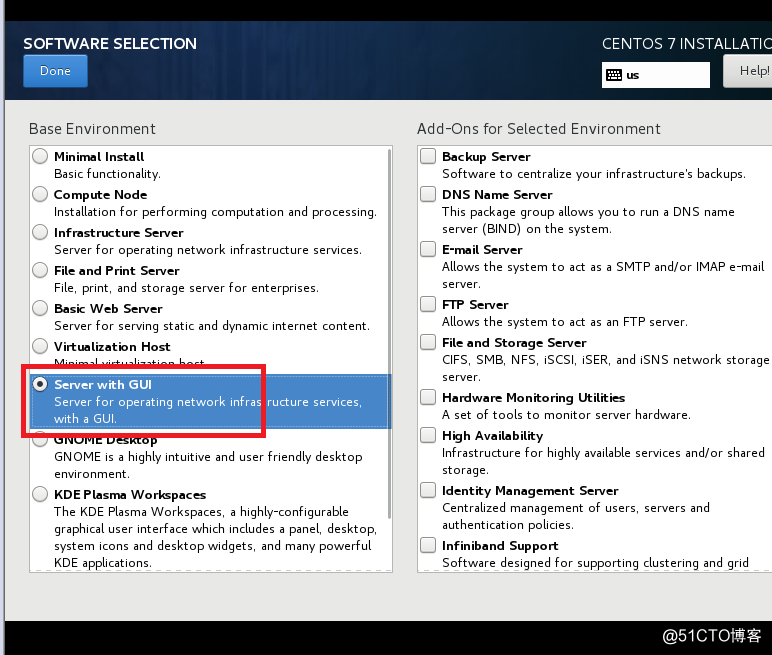The image size is (772, 655).
Task: Click the Identity Management Server label
Action: (530, 491)
